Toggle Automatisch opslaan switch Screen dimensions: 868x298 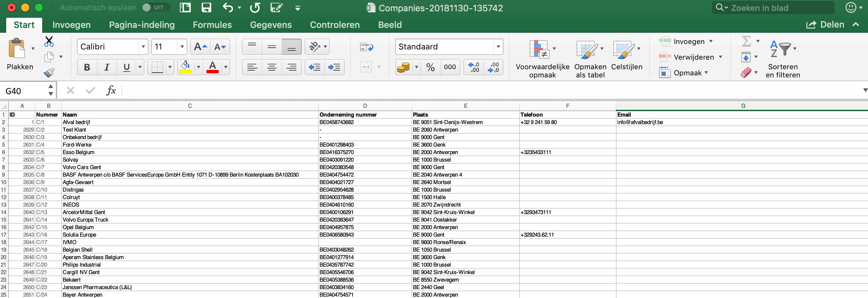coord(155,8)
